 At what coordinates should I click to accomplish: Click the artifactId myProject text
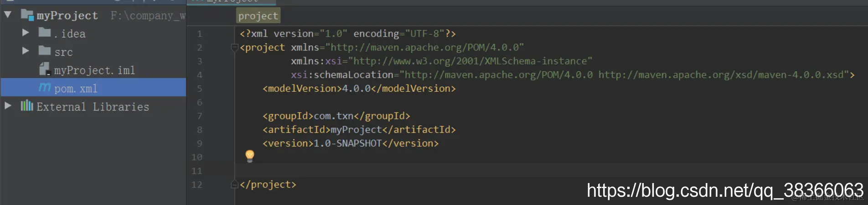(359, 130)
